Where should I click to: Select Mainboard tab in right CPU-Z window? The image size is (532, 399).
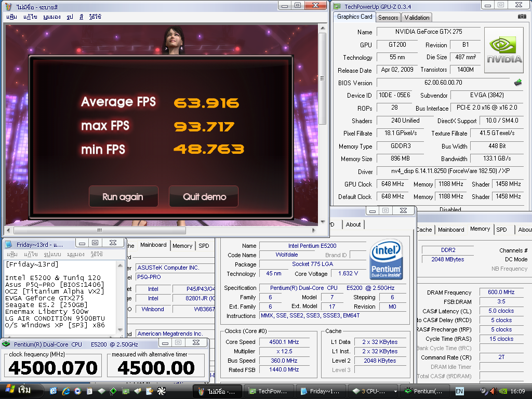pos(451,230)
